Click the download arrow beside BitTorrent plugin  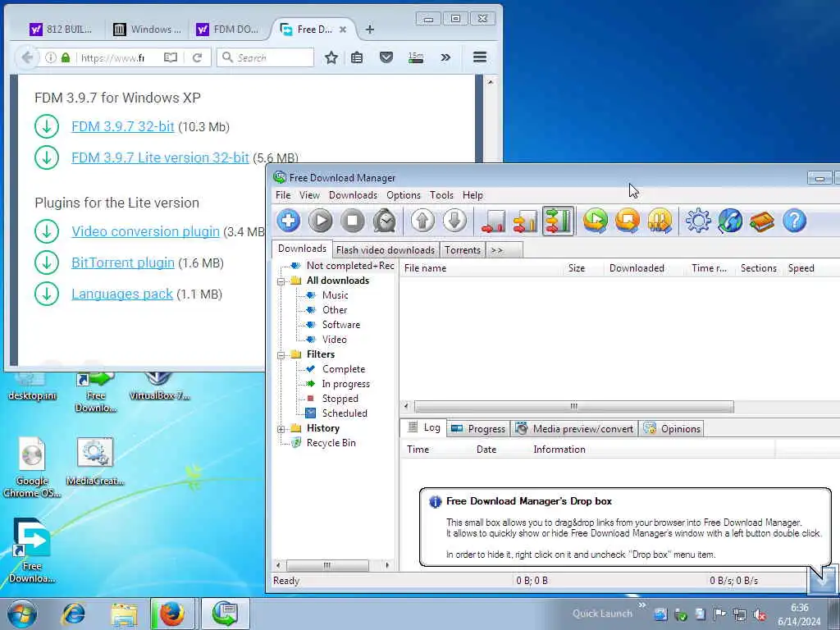pyautogui.click(x=47, y=262)
